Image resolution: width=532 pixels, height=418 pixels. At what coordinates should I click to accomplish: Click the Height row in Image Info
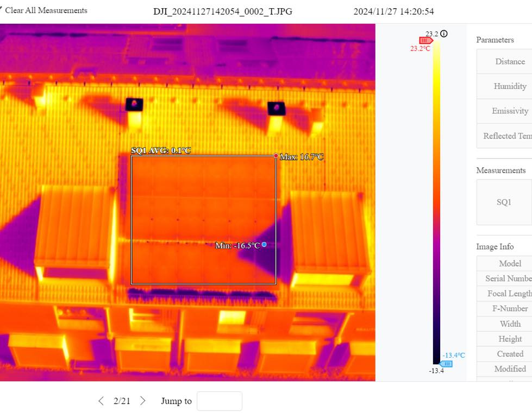click(x=504, y=339)
